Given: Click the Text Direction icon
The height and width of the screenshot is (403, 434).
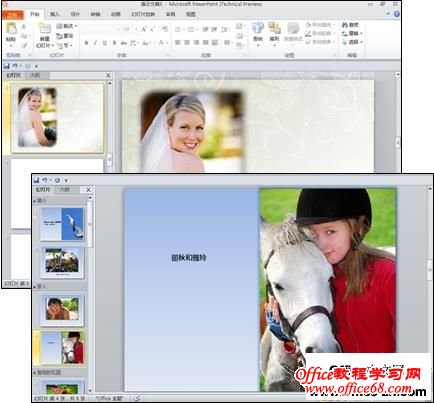Looking at the screenshot, I should click(239, 27).
